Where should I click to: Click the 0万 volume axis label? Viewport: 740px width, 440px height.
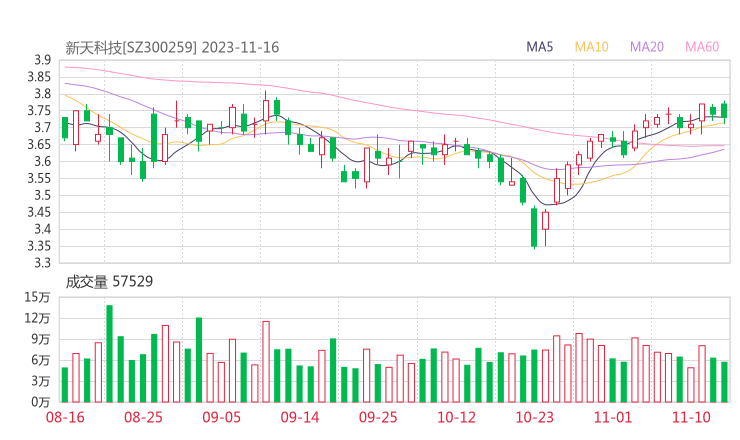pyautogui.click(x=41, y=402)
